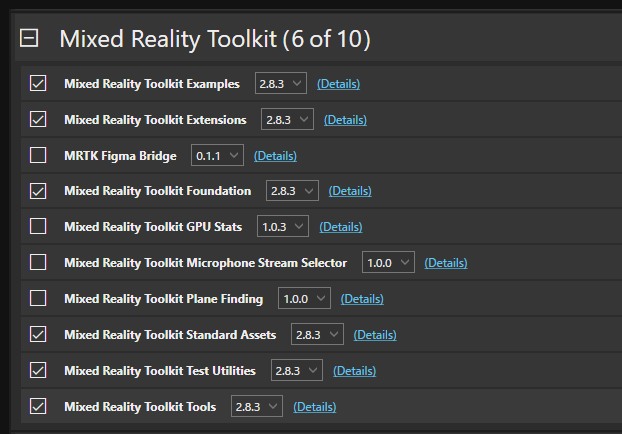The image size is (622, 434).
Task: Enable Microphone Stream Selector checkbox
Action: 38,263
